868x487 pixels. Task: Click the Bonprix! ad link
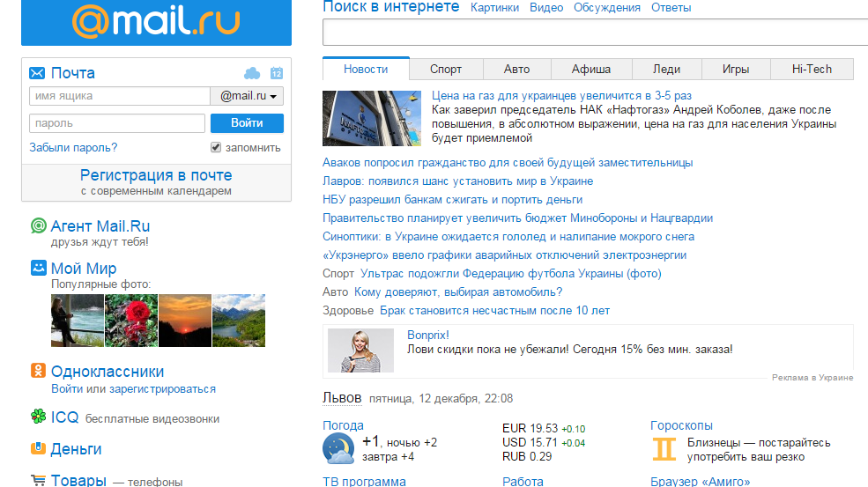(x=428, y=335)
